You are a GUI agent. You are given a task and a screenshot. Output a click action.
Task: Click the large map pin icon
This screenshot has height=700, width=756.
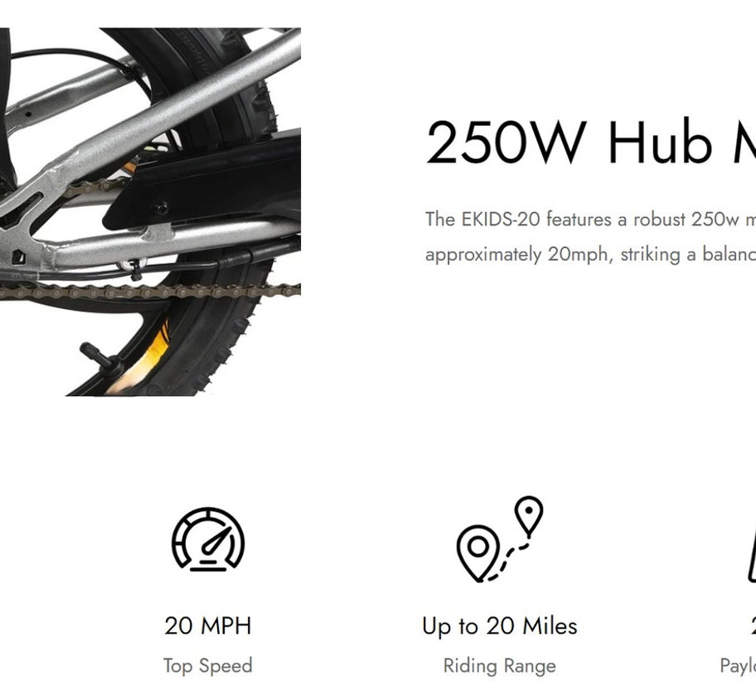477,553
